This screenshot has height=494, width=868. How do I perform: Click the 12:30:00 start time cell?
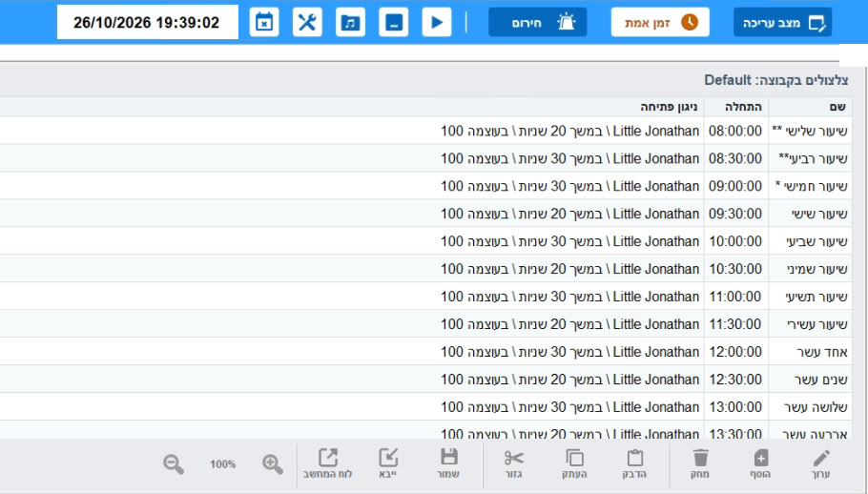point(735,381)
